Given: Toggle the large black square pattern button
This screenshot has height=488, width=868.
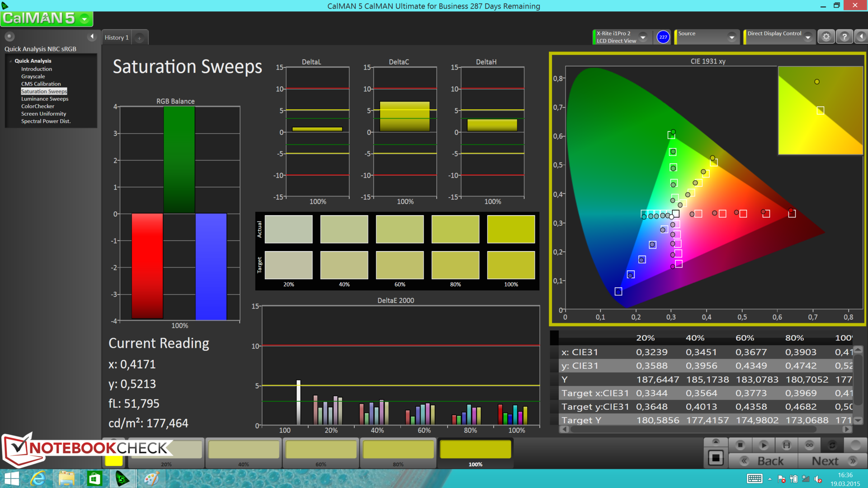Looking at the screenshot, I should coord(716,458).
